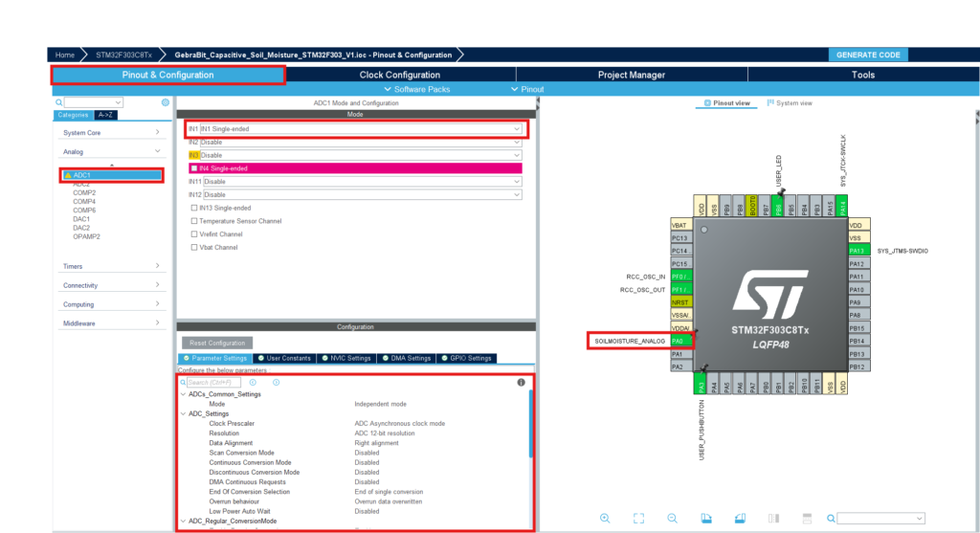Expand the System Core category
The image size is (980, 533).
pyautogui.click(x=111, y=132)
